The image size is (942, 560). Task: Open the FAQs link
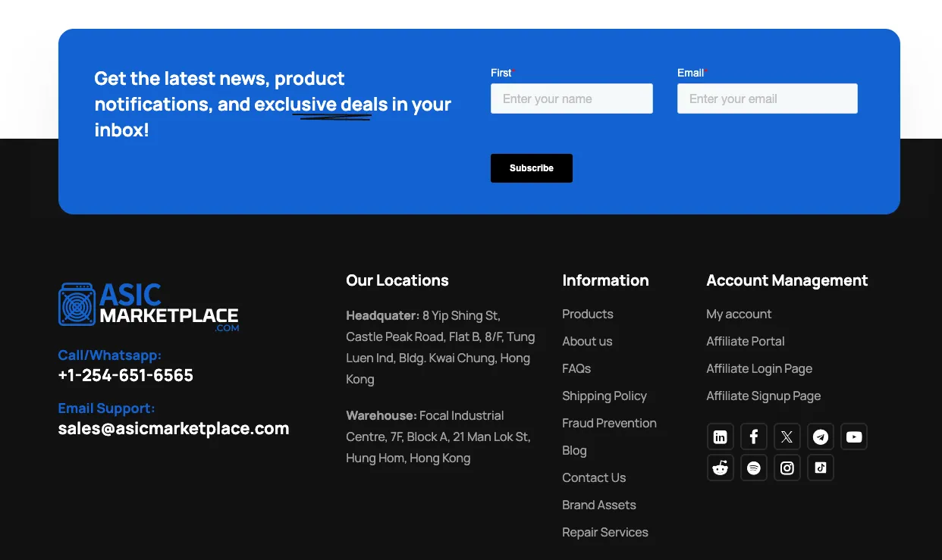coord(576,368)
